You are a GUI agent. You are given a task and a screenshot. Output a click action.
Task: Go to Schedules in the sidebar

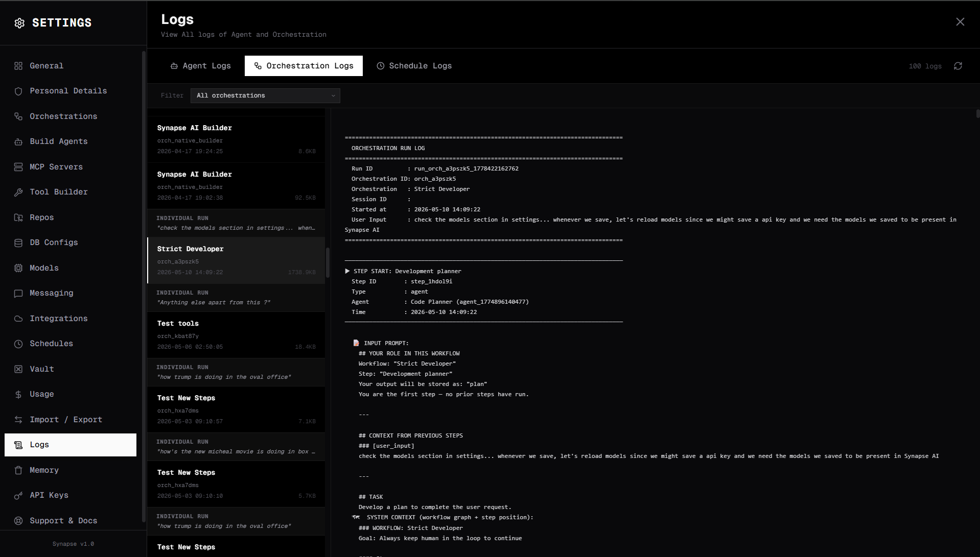click(71, 344)
